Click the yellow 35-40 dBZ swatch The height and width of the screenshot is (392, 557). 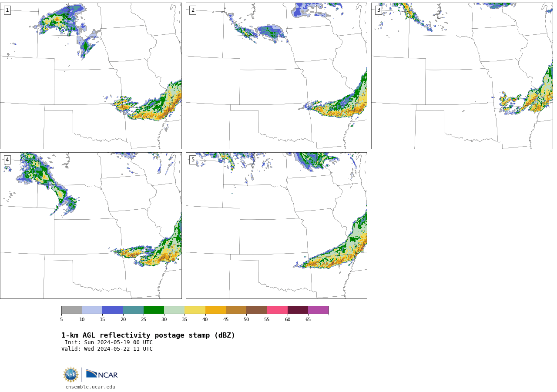(x=195, y=310)
